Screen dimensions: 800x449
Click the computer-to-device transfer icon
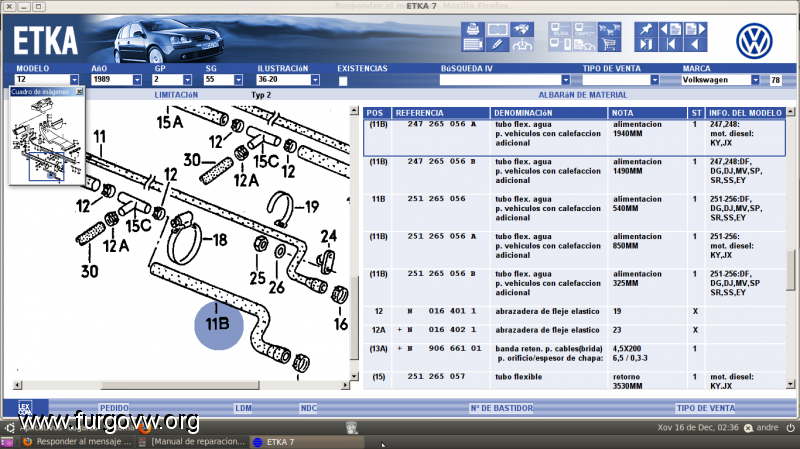click(560, 45)
